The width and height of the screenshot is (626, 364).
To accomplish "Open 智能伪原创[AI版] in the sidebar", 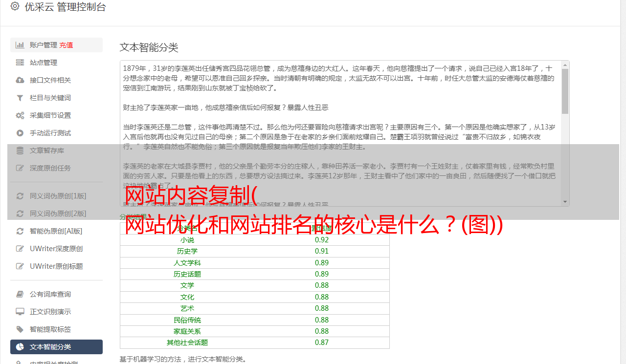I will pyautogui.click(x=56, y=231).
